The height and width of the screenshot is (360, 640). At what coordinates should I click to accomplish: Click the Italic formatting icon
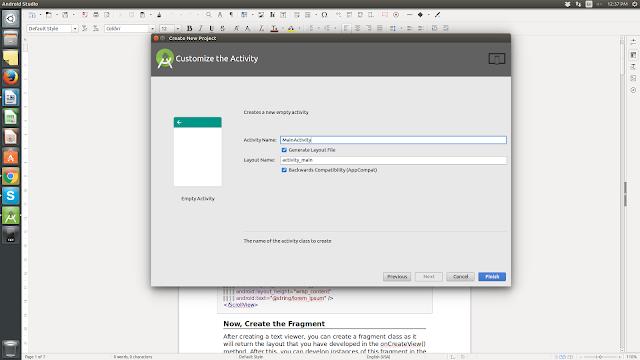pos(200,29)
